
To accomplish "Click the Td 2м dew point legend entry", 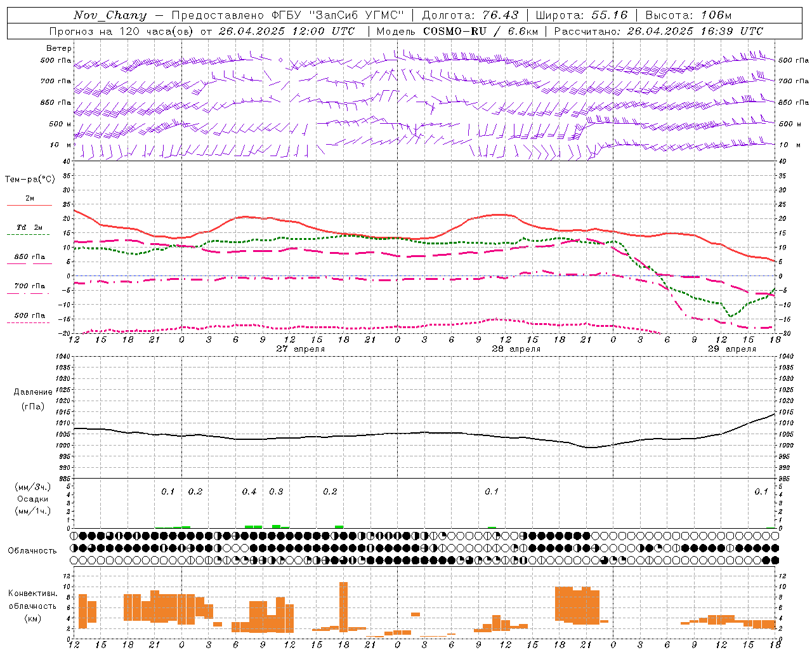I will (29, 227).
